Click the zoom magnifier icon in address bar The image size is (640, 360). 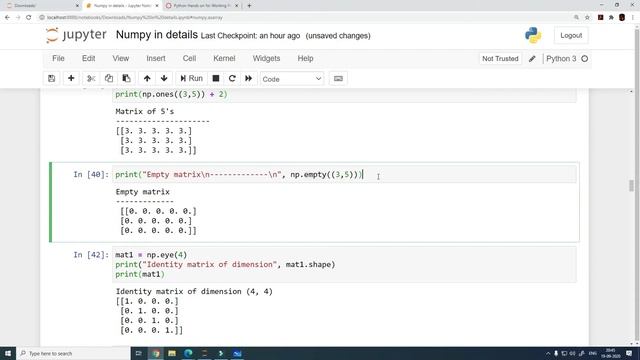point(576,18)
